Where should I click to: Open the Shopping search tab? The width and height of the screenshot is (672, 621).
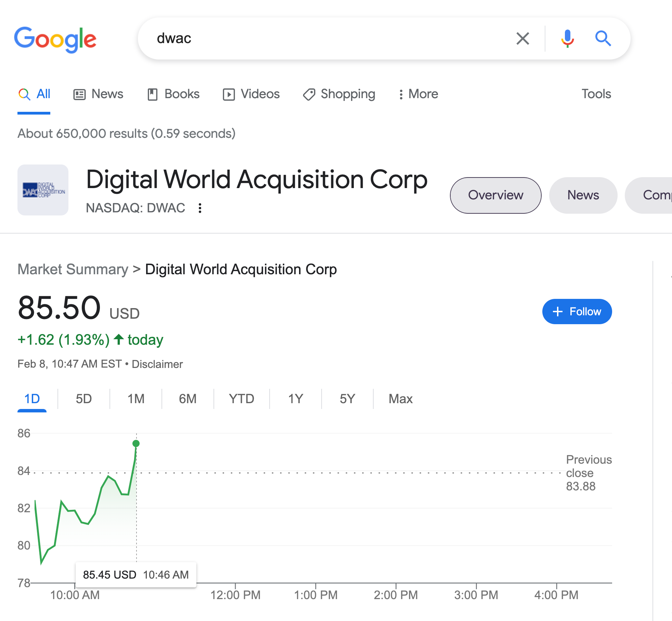coord(339,94)
